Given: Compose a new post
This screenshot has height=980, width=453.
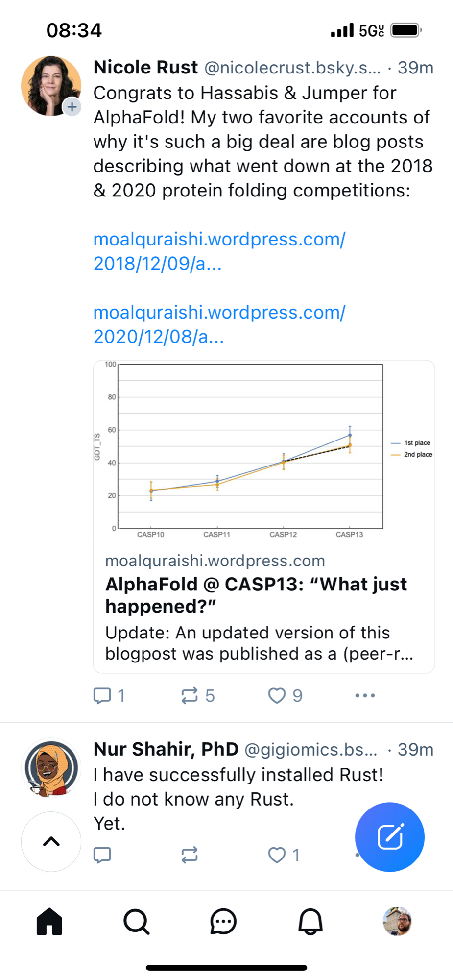Looking at the screenshot, I should point(389,836).
